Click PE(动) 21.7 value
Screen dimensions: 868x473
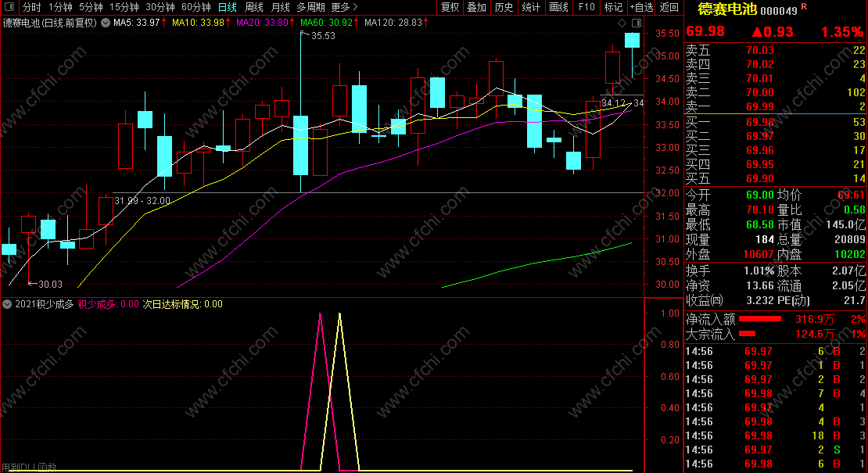pos(855,301)
